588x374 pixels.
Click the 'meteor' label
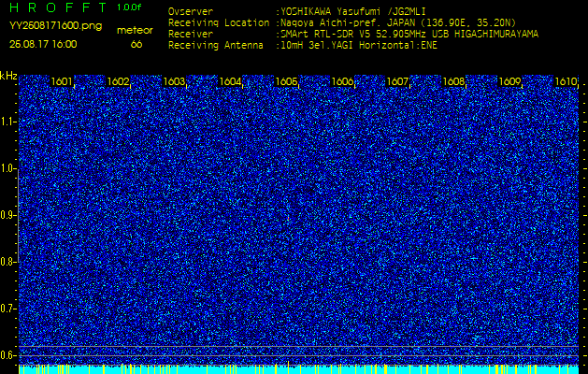(135, 31)
